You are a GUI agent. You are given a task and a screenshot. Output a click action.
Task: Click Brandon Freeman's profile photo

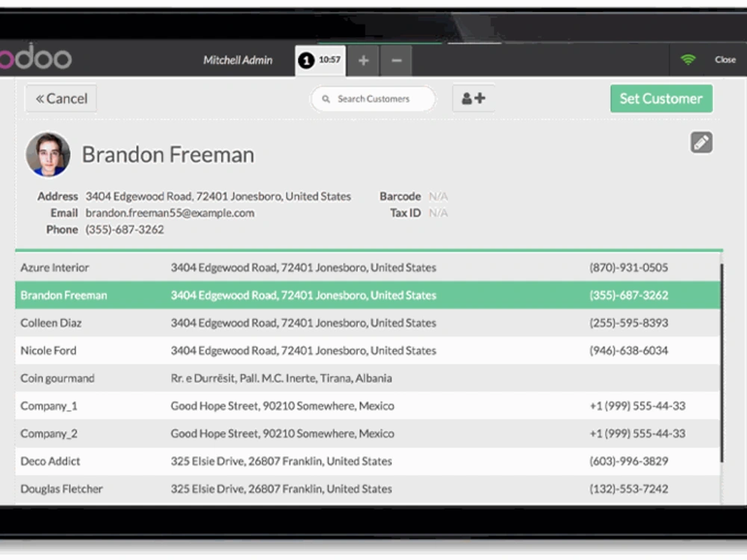point(48,155)
